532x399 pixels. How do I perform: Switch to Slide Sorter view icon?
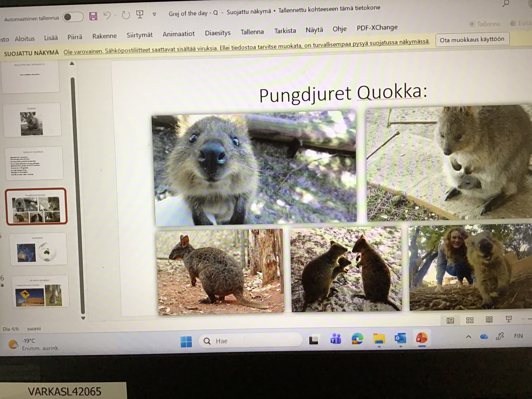coord(470,320)
